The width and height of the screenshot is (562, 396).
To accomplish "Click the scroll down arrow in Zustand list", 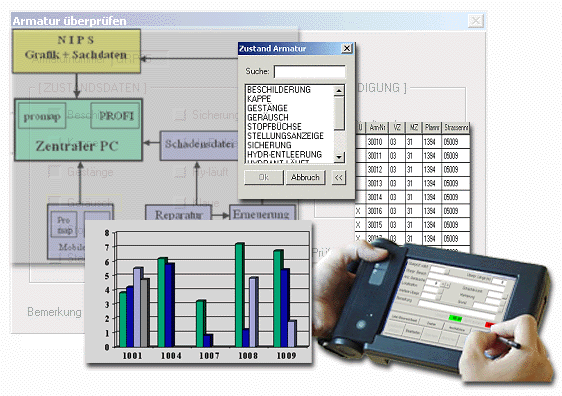I will pyautogui.click(x=339, y=157).
